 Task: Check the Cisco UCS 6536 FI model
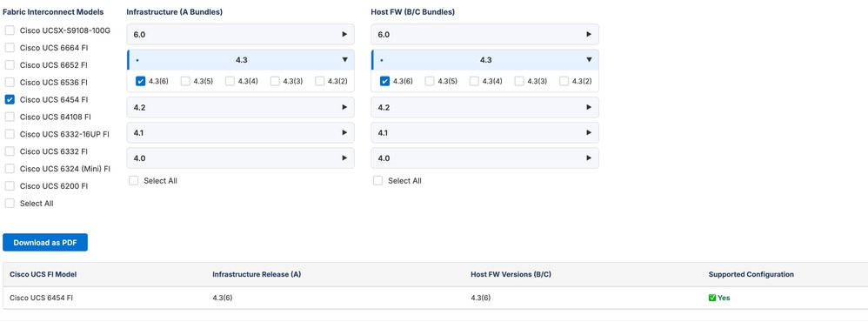10,82
